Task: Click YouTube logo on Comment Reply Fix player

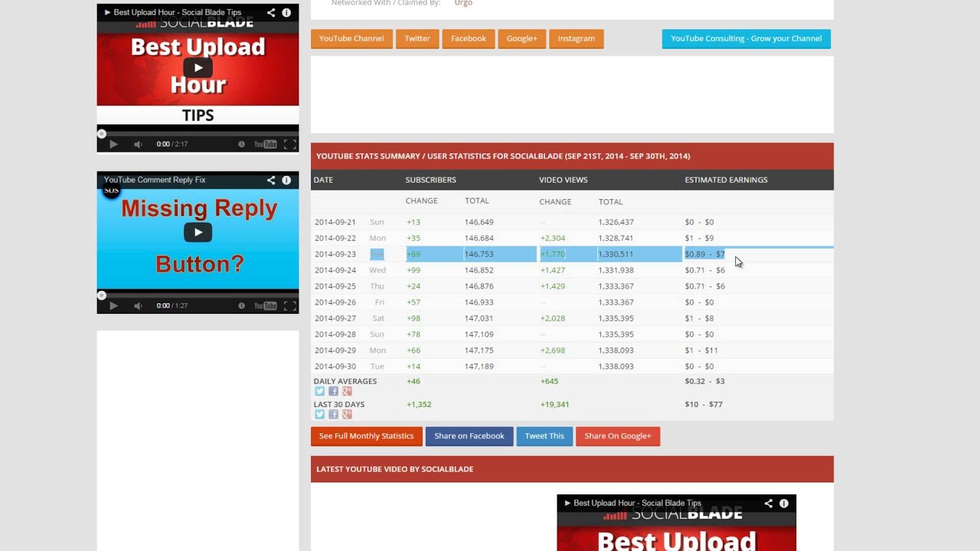Action: (x=265, y=305)
